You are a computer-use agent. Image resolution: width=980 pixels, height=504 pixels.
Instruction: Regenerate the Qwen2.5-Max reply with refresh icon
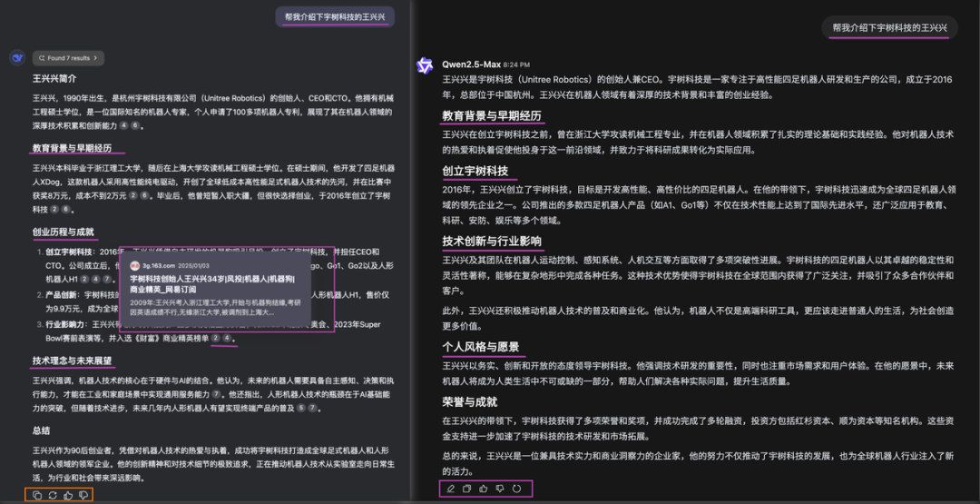[x=517, y=489]
